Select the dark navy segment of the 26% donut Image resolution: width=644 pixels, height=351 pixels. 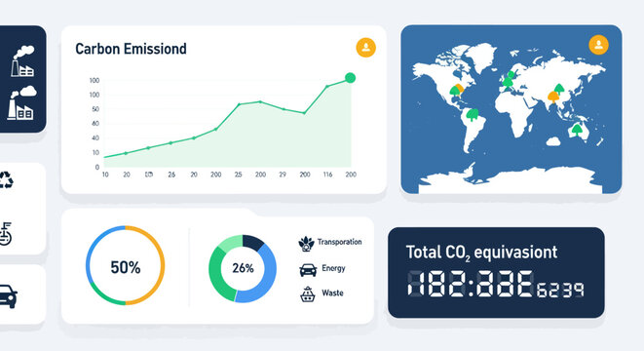click(252, 243)
